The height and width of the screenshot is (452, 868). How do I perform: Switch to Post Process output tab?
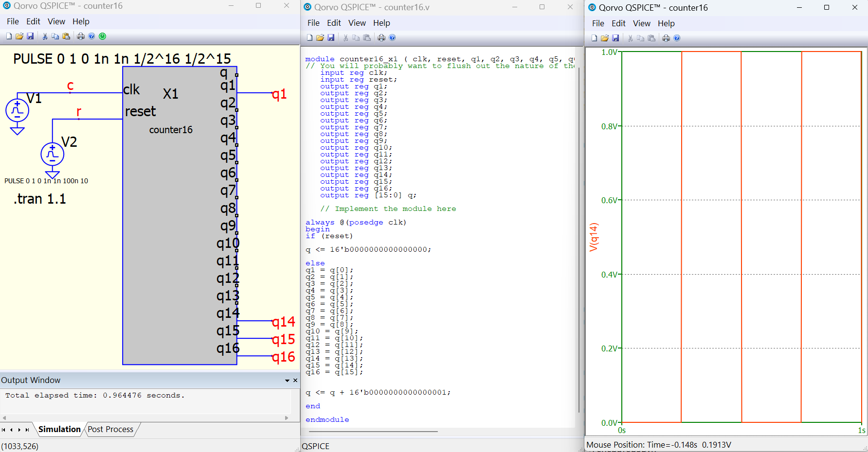[x=111, y=429]
